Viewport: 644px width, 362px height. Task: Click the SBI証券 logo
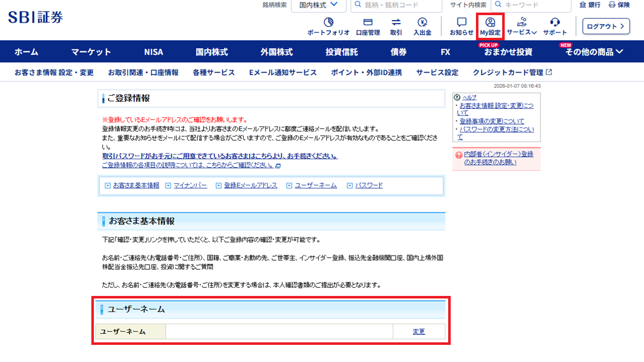pyautogui.click(x=36, y=17)
